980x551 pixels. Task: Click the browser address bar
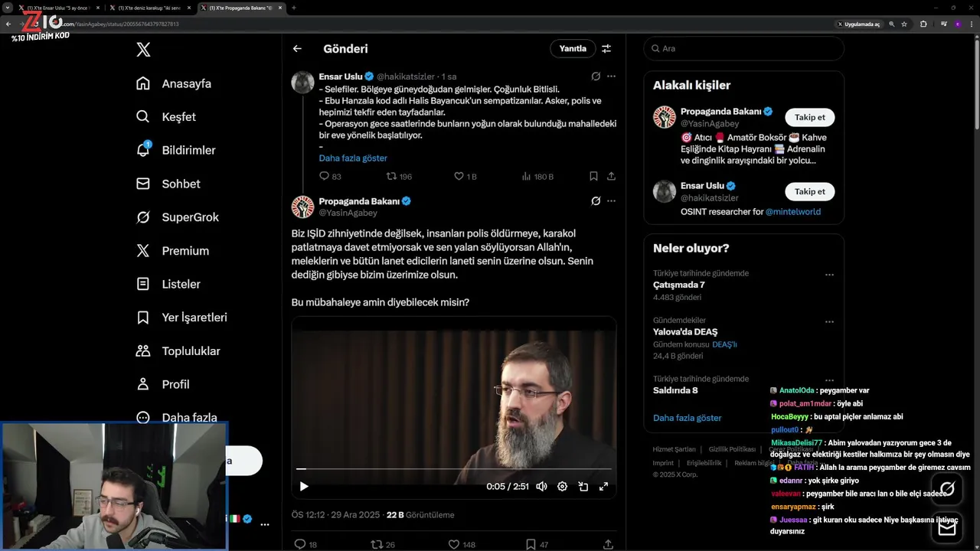tap(444, 24)
